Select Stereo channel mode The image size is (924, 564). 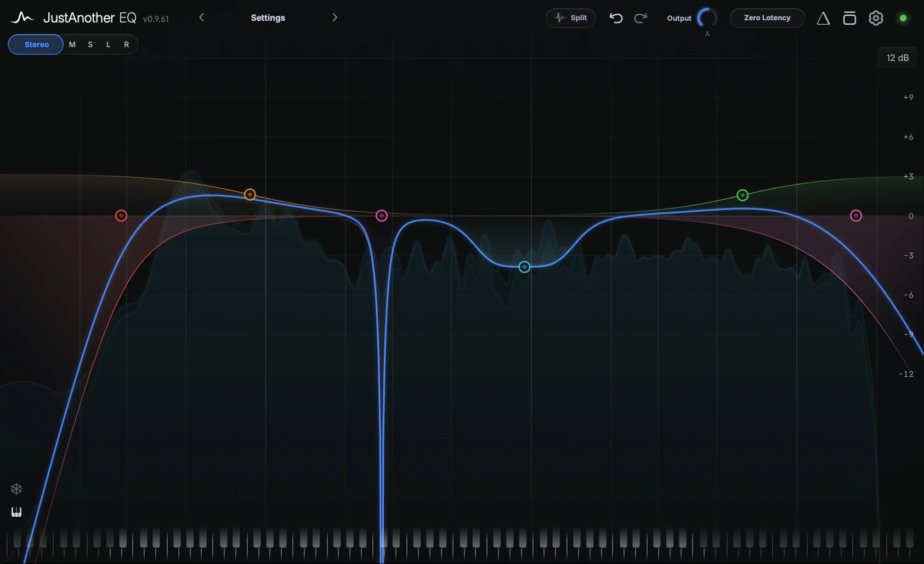tap(36, 44)
